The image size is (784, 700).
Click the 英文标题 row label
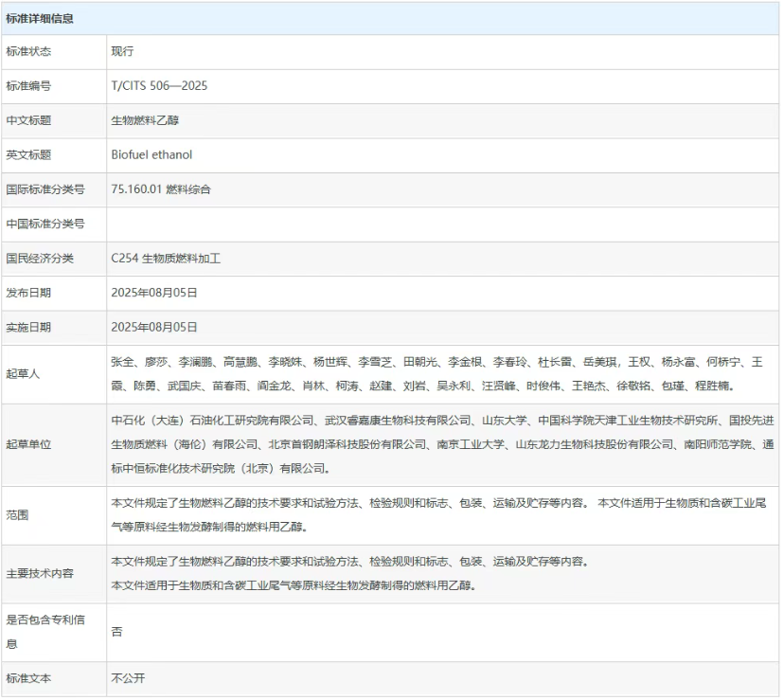tap(28, 154)
